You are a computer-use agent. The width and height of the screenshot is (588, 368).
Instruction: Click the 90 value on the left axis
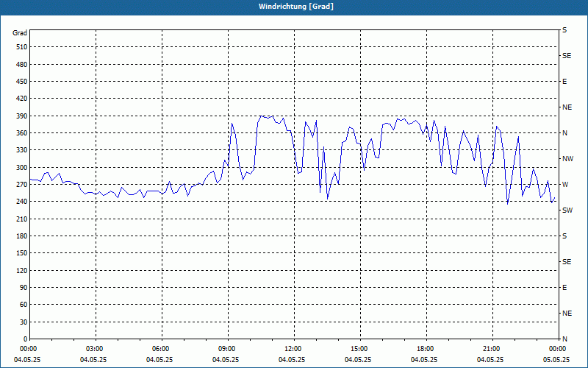point(24,288)
